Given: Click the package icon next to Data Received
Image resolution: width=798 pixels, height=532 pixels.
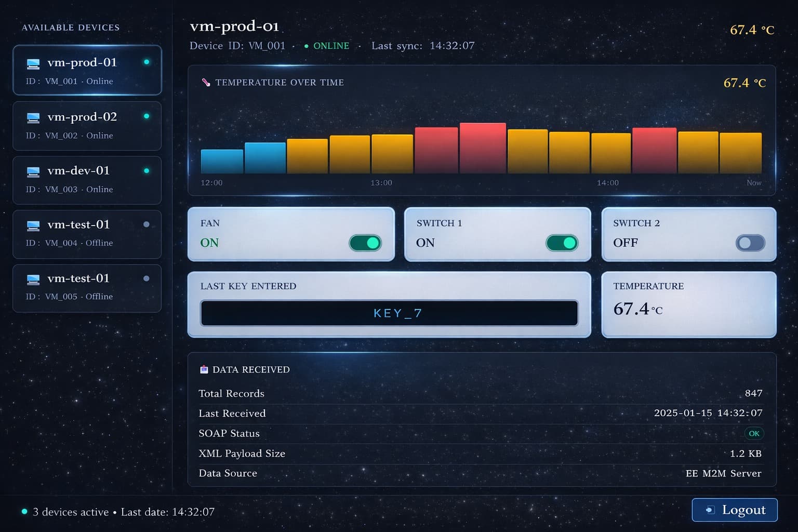Looking at the screenshot, I should click(x=204, y=369).
